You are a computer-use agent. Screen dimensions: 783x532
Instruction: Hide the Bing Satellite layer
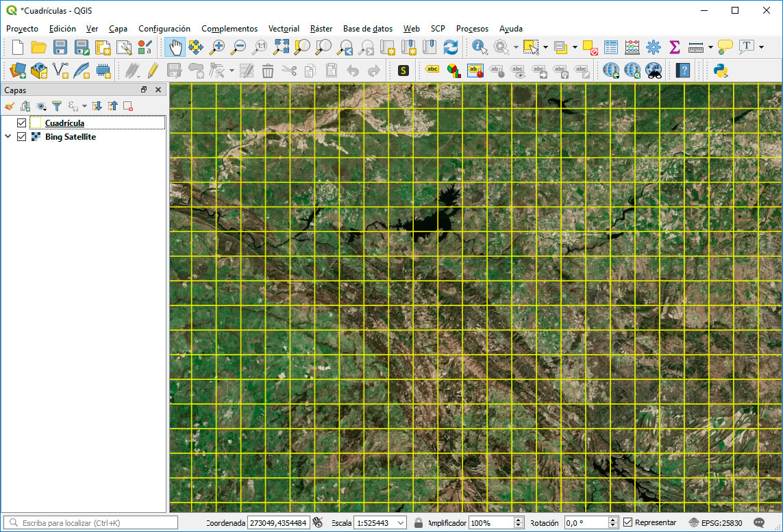tap(21, 136)
